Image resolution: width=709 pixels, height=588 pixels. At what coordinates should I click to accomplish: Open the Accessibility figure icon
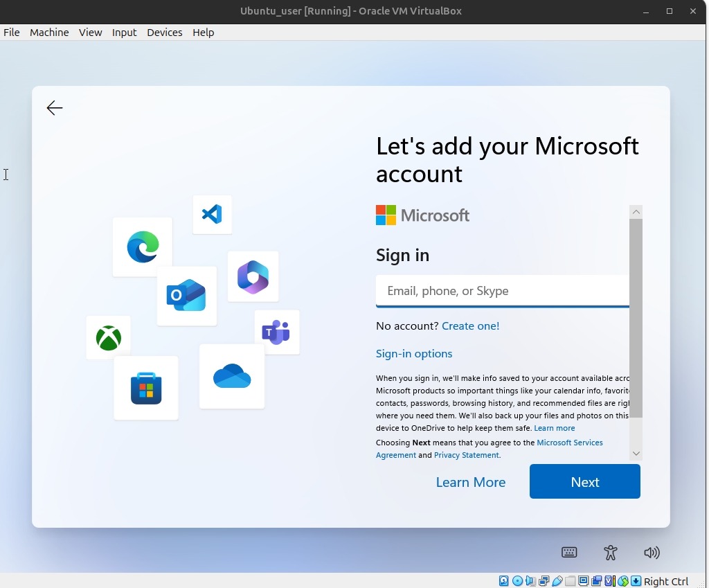coord(611,552)
